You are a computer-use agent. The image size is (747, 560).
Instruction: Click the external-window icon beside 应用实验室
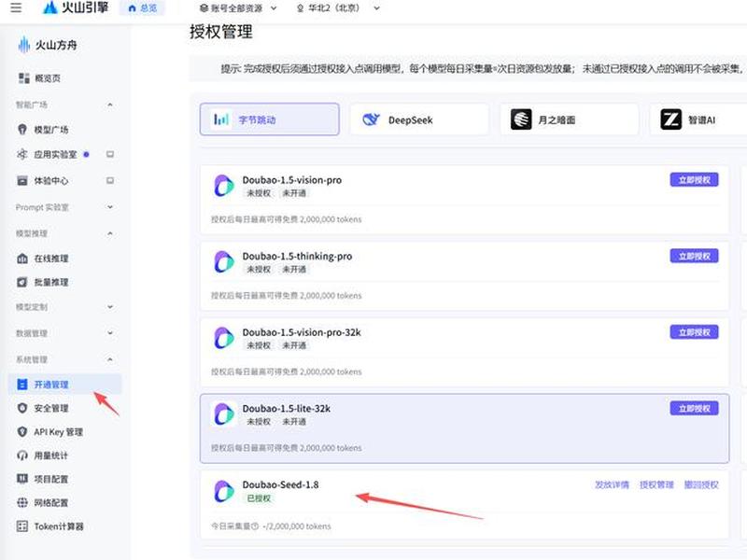click(x=110, y=154)
